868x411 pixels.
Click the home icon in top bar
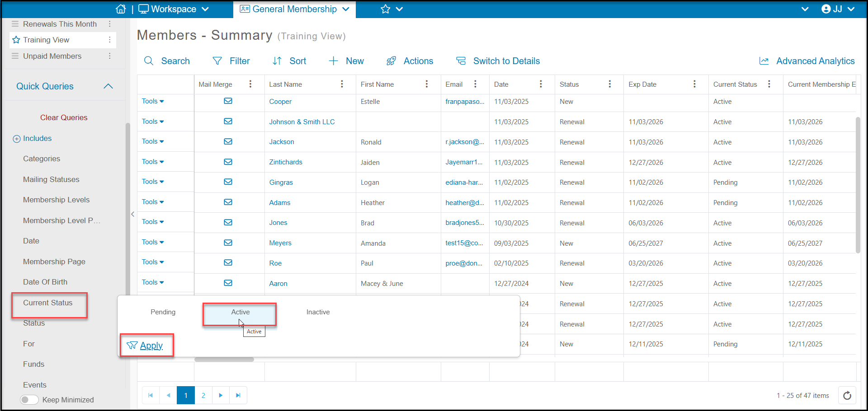click(121, 9)
